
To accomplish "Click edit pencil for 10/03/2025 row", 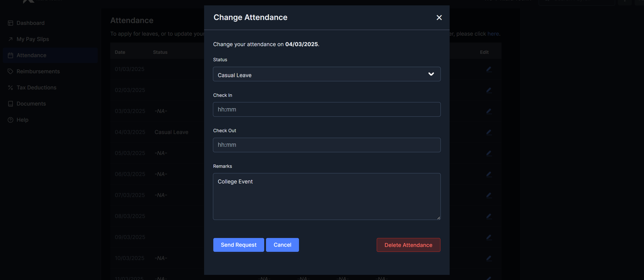I will coord(489,258).
